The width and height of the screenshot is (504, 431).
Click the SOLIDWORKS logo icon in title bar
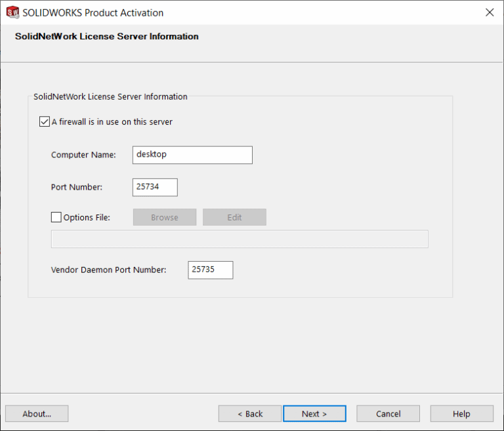coord(12,12)
